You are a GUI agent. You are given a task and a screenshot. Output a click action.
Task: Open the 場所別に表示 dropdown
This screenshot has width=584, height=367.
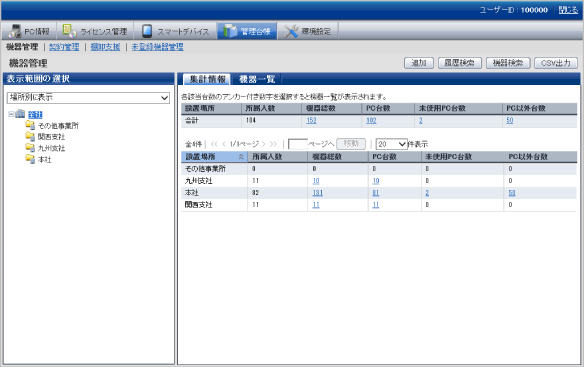pos(88,98)
